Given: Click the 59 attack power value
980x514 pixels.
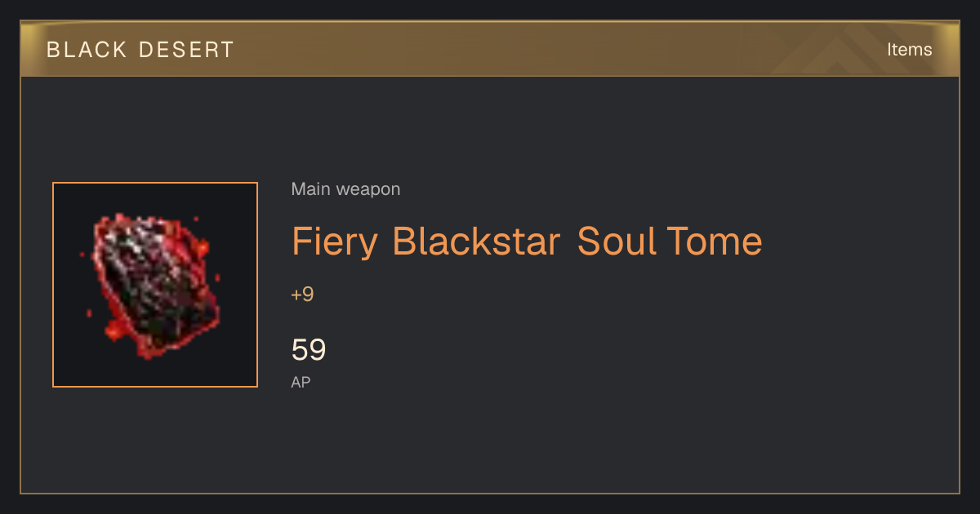Looking at the screenshot, I should 309,350.
